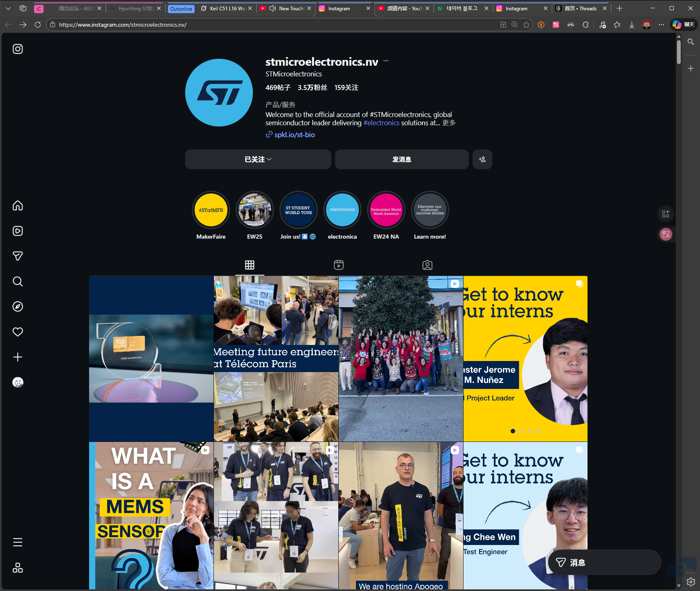
Task: Open the tab actions menu chevron
Action: pos(8,8)
